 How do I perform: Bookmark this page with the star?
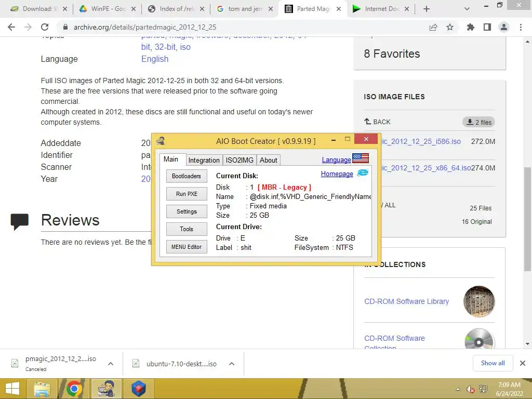pos(450,27)
